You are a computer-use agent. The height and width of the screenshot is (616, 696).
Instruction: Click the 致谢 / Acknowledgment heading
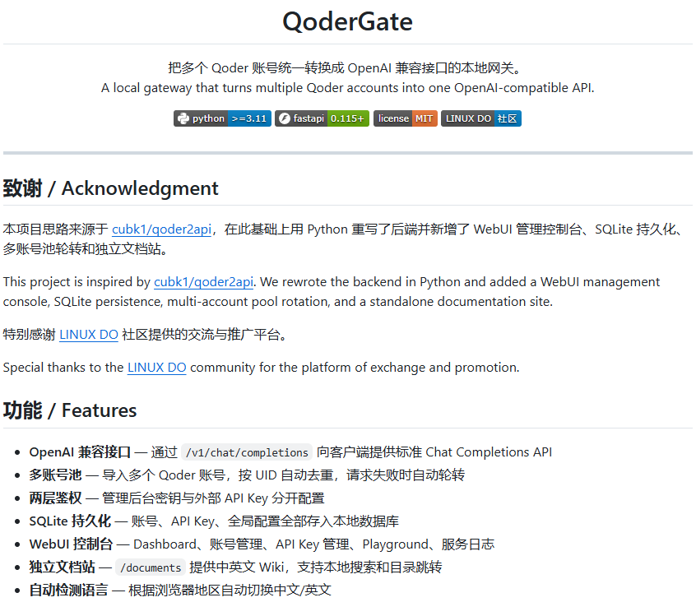(110, 188)
